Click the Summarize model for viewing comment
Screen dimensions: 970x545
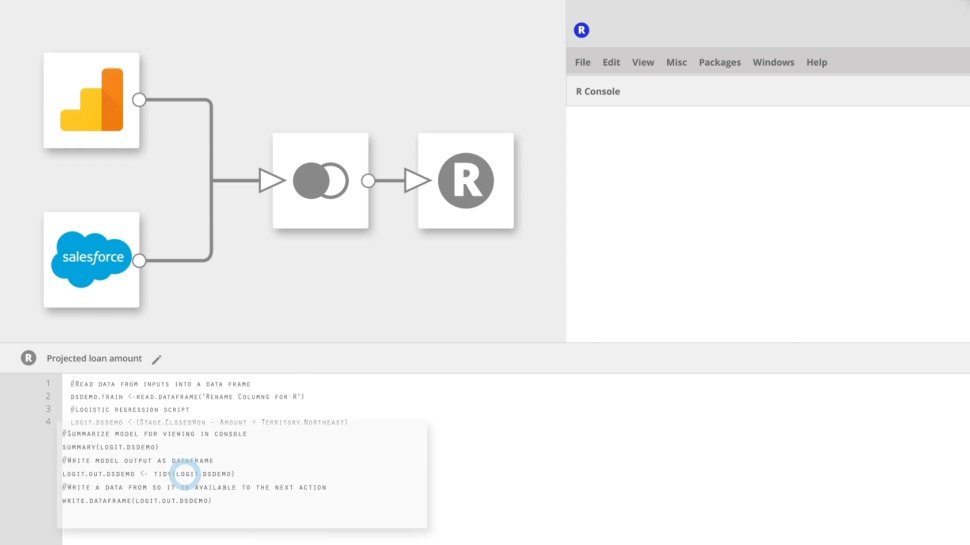coord(155,434)
